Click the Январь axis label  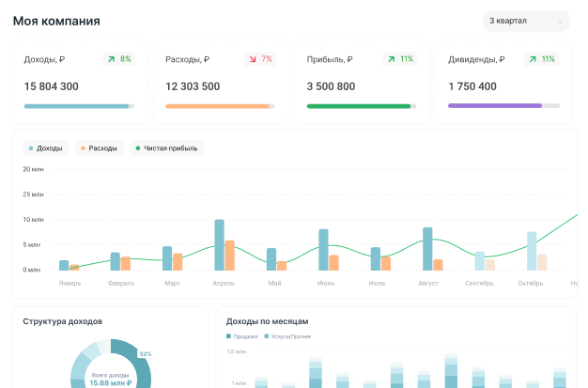pos(70,284)
